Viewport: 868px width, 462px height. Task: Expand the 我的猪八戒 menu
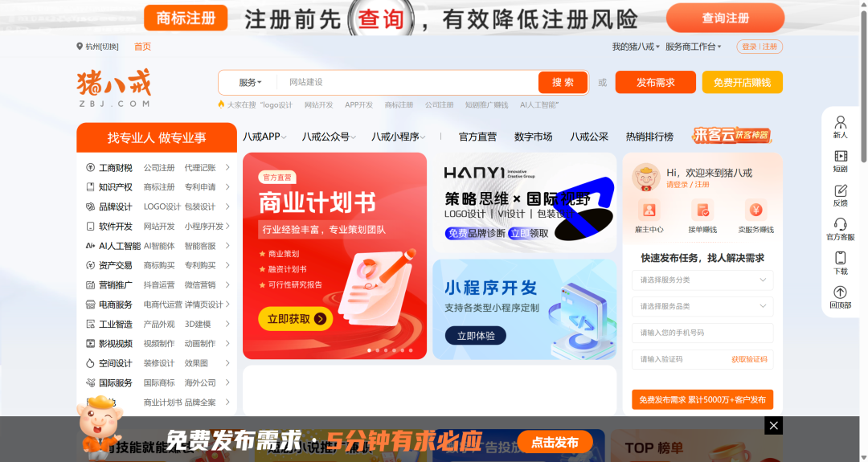point(636,47)
